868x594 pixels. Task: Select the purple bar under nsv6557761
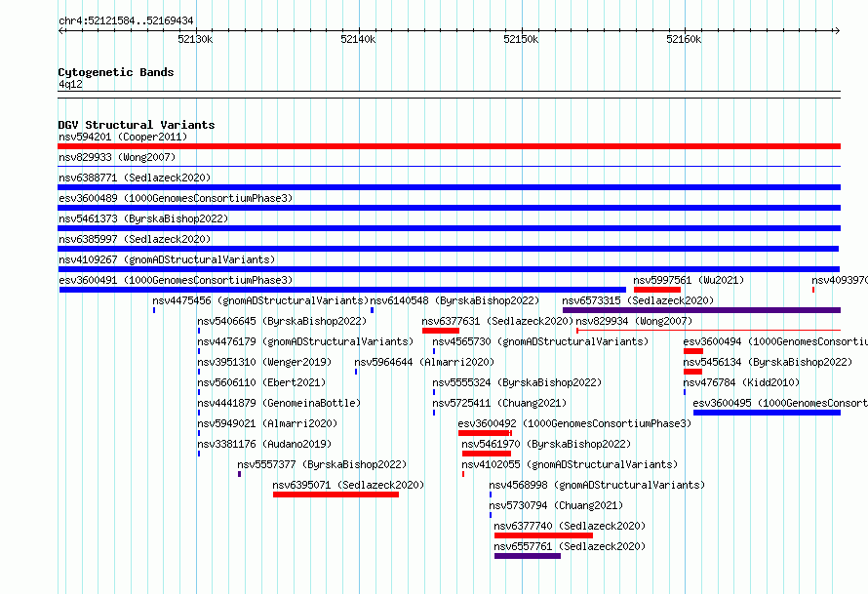coord(528,556)
